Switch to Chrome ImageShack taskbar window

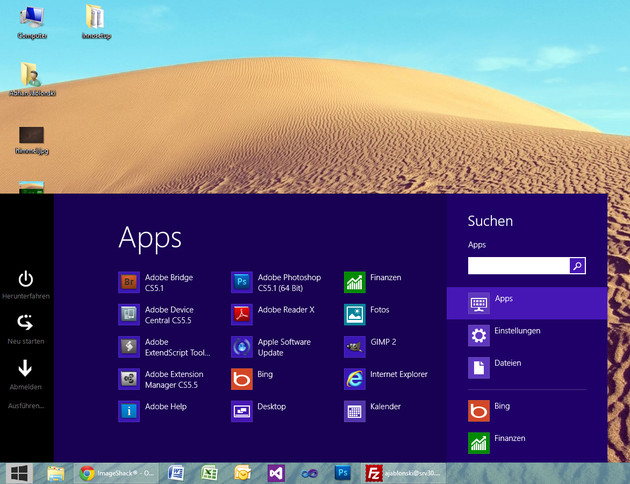click(117, 473)
